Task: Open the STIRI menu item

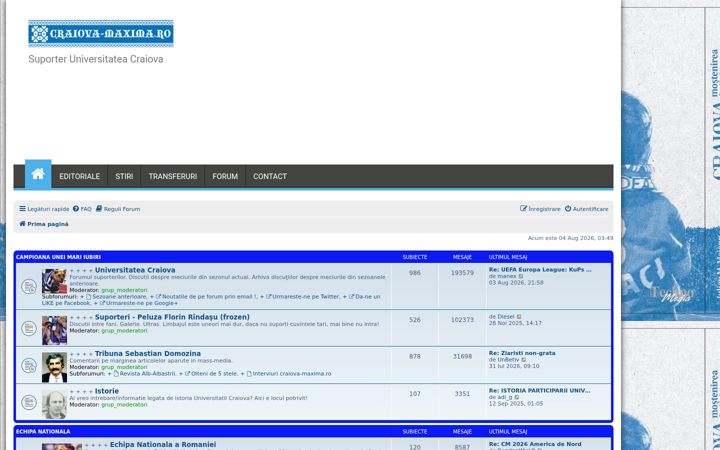Action: click(x=124, y=176)
